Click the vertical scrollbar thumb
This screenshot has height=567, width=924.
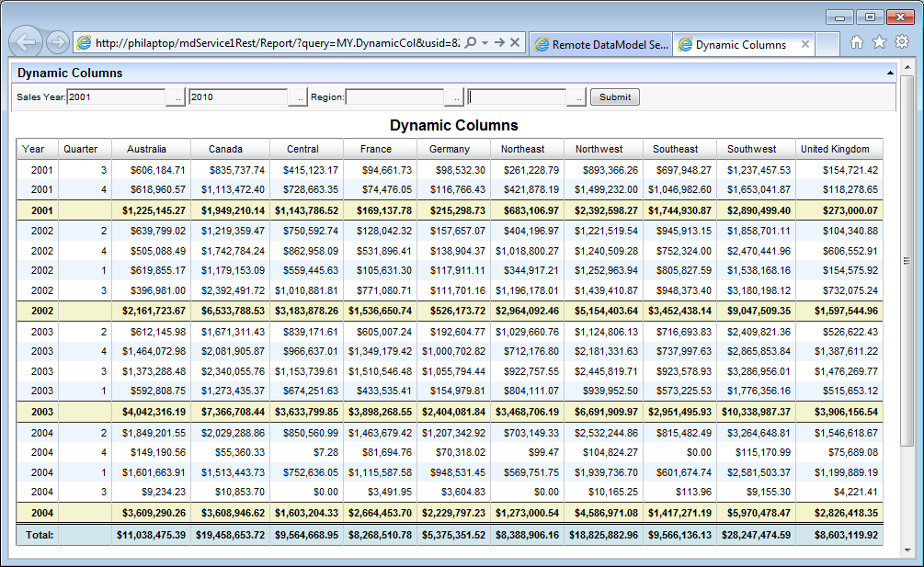907,260
